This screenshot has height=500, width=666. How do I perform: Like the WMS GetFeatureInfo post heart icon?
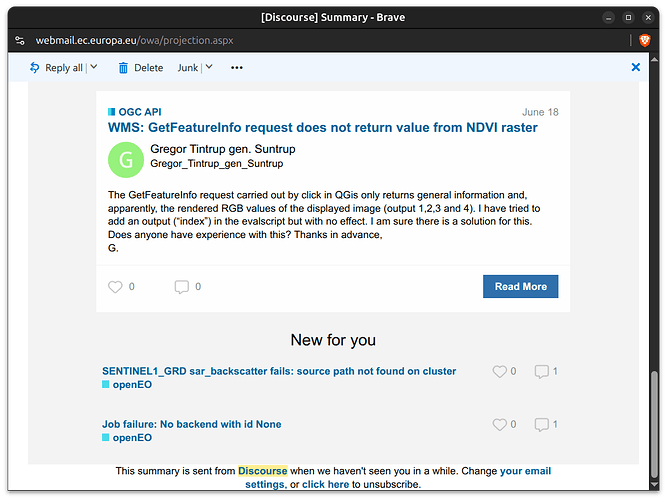115,287
